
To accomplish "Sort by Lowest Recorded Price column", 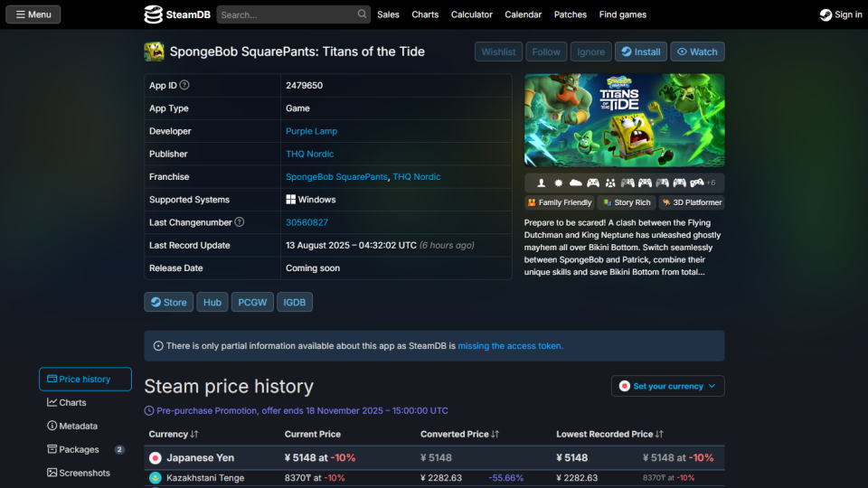I will [609, 435].
